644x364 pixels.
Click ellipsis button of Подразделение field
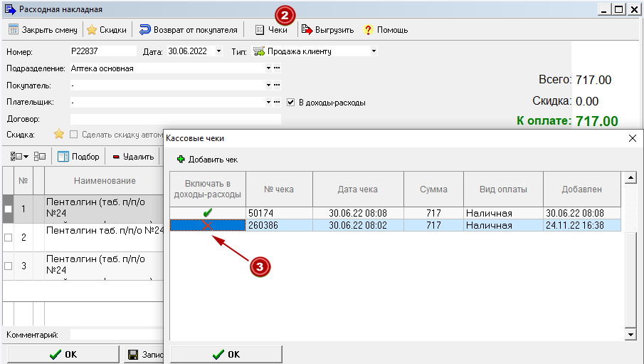coord(278,68)
